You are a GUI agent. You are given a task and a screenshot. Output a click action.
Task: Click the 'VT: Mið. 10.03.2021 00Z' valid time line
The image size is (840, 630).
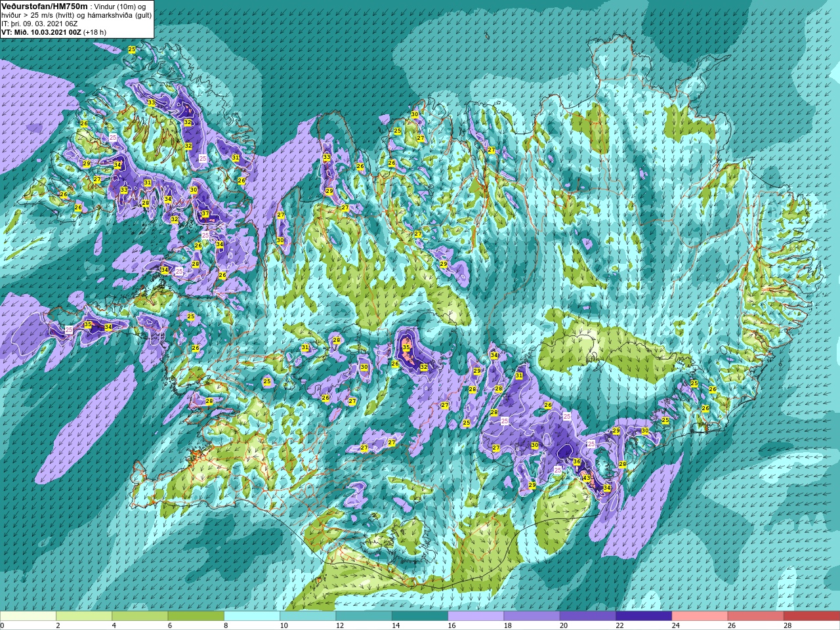pos(41,31)
